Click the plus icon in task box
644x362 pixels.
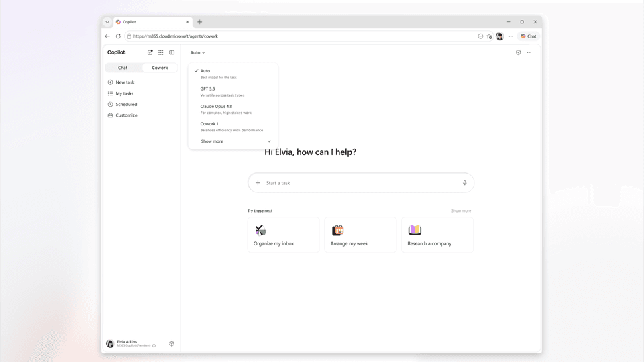pos(258,183)
